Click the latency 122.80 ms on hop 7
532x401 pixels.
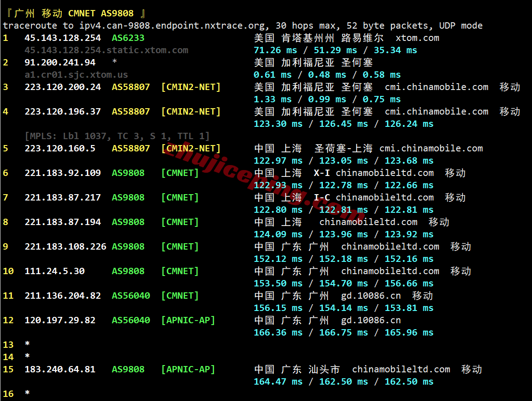[278, 210]
